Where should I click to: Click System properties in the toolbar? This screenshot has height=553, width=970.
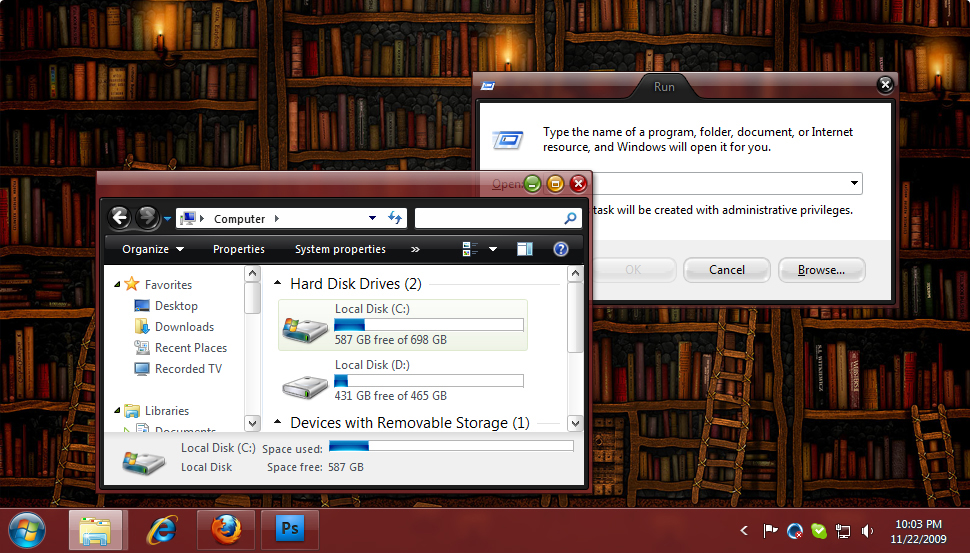340,249
